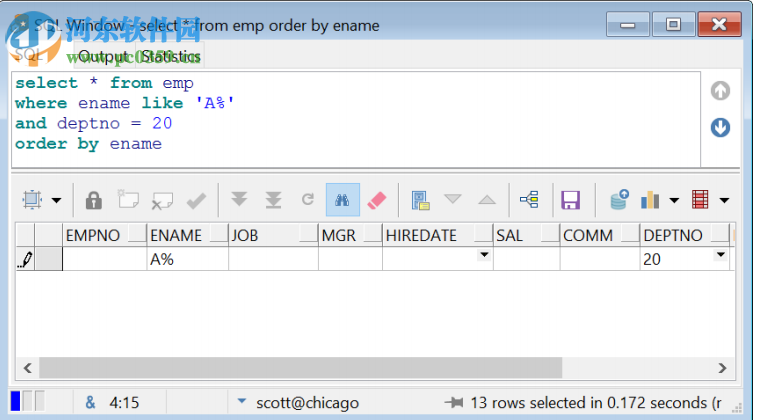Click the HIREDATE column header
The height and width of the screenshot is (420, 758).
437,235
